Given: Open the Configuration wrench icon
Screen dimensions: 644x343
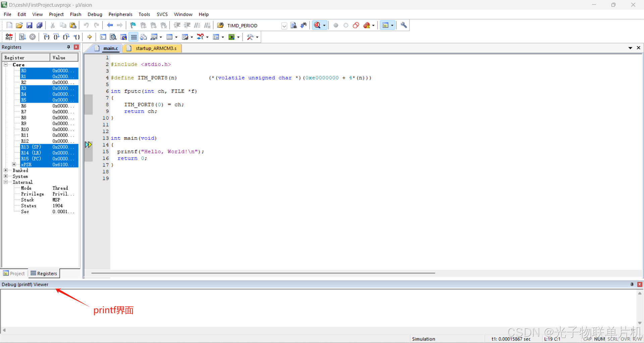Looking at the screenshot, I should [404, 25].
